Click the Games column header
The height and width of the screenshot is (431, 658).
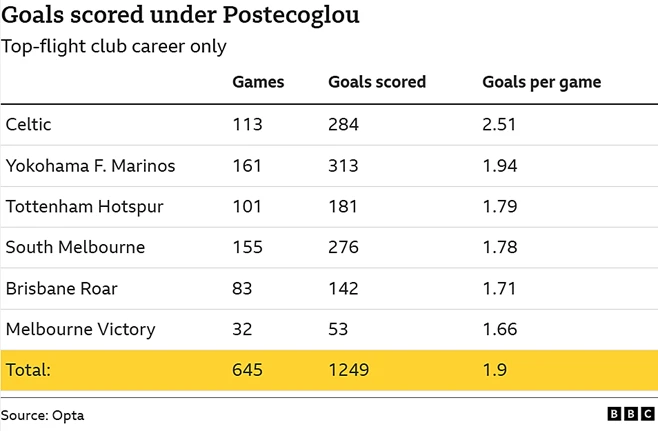click(258, 82)
